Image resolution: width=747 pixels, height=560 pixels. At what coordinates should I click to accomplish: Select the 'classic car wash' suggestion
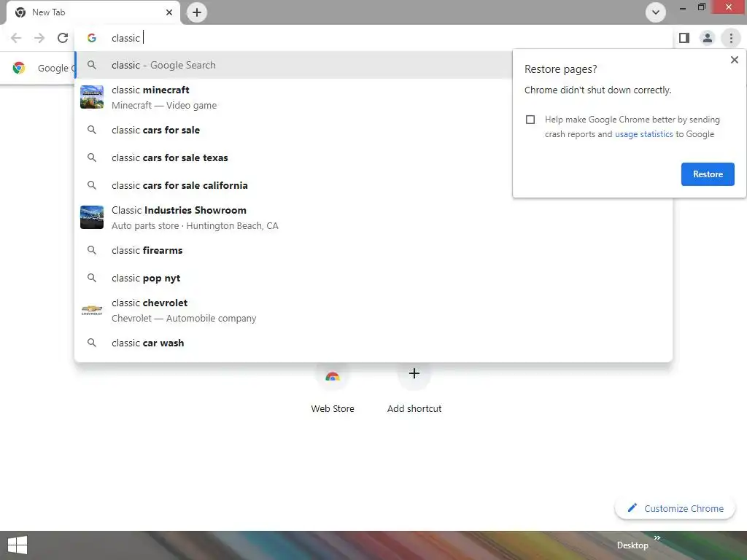(x=373, y=343)
